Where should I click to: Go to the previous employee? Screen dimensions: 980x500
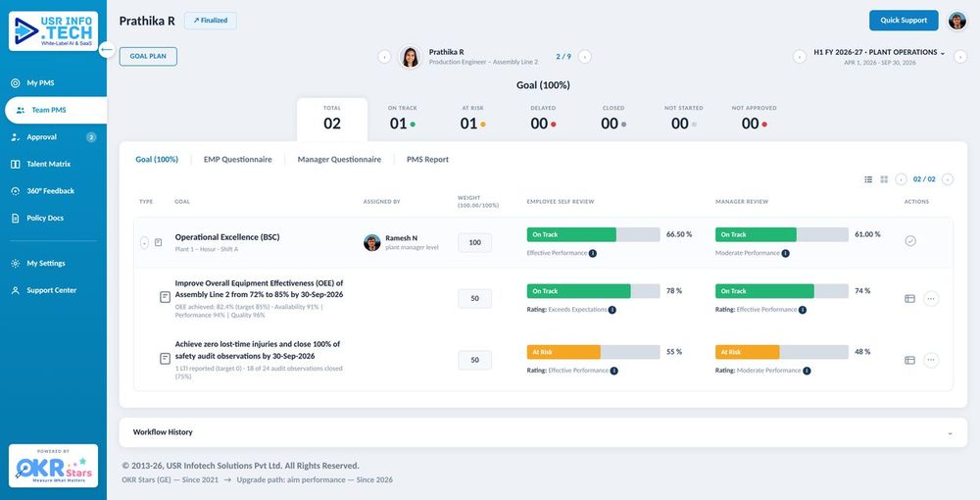click(x=384, y=57)
